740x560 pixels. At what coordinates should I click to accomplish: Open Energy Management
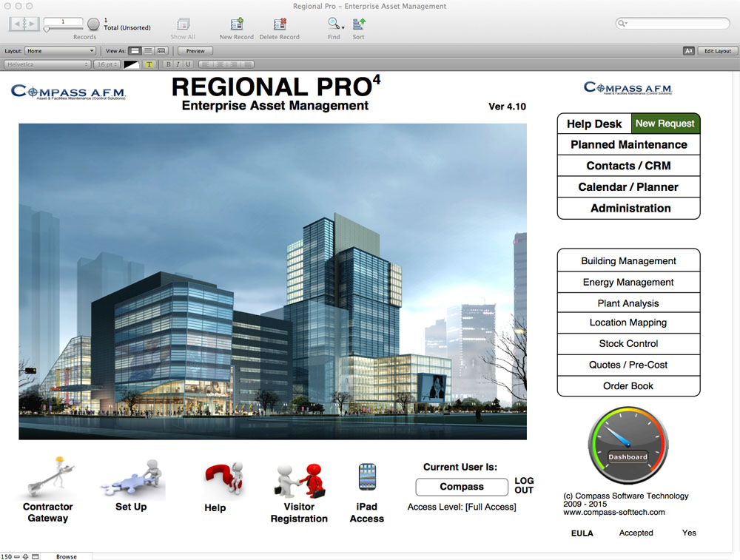coord(628,282)
